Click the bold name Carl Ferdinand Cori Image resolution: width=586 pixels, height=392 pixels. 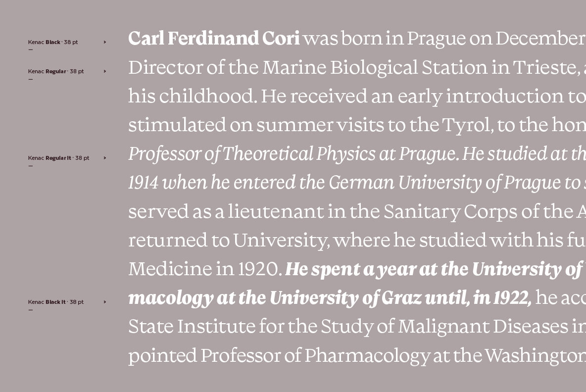pos(214,39)
